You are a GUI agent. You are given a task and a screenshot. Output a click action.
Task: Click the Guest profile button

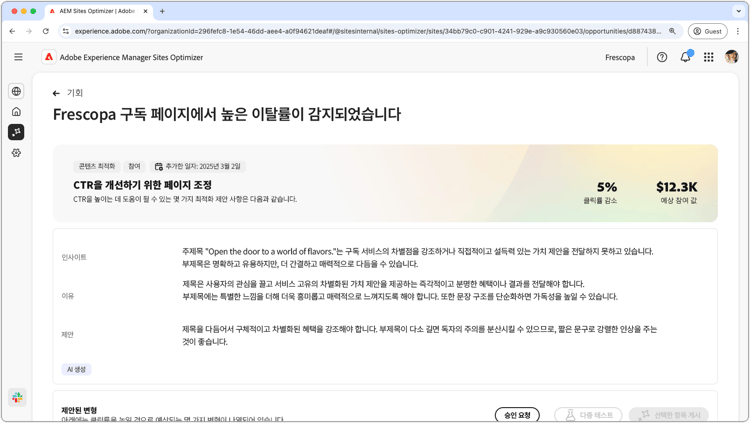click(707, 31)
